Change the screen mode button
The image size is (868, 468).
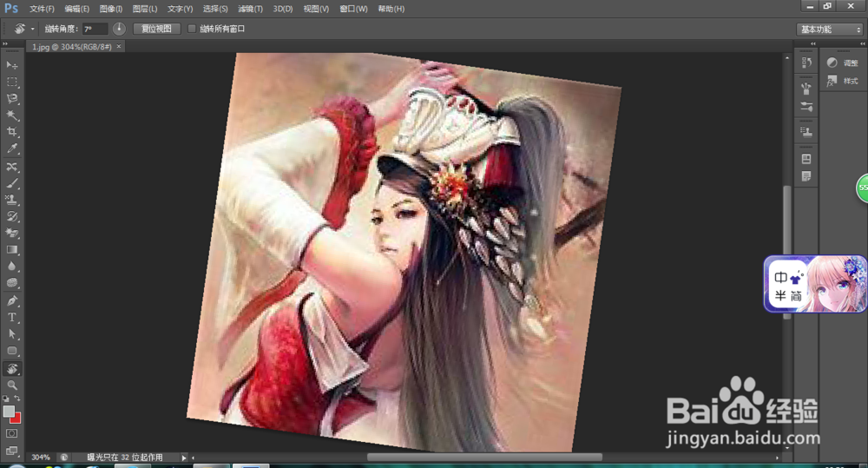11,451
